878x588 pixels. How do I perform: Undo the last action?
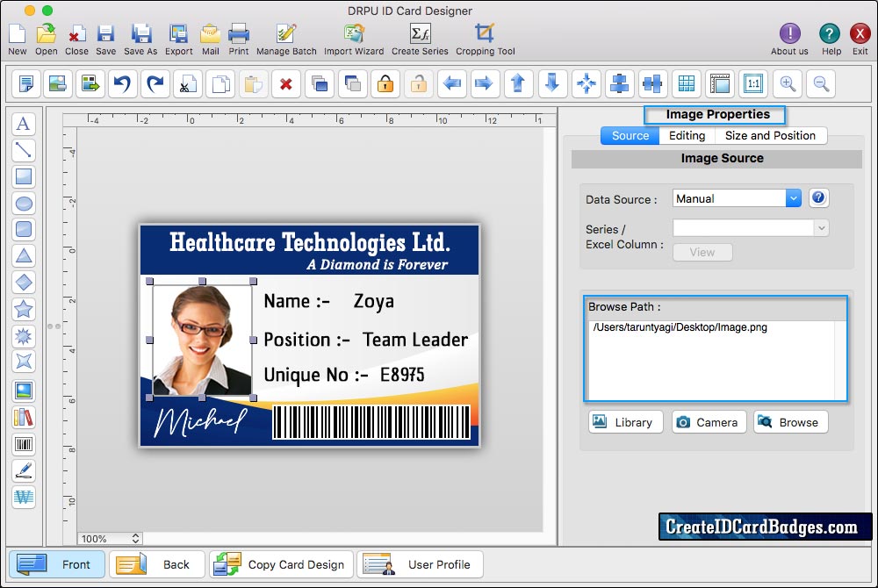click(122, 84)
